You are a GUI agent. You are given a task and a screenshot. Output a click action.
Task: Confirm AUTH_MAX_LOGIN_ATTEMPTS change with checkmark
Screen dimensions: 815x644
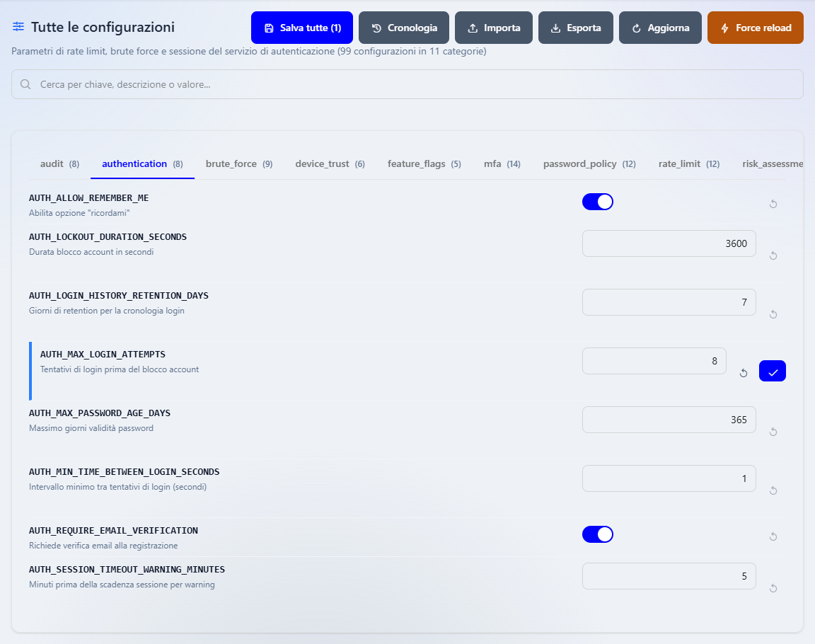pyautogui.click(x=773, y=371)
